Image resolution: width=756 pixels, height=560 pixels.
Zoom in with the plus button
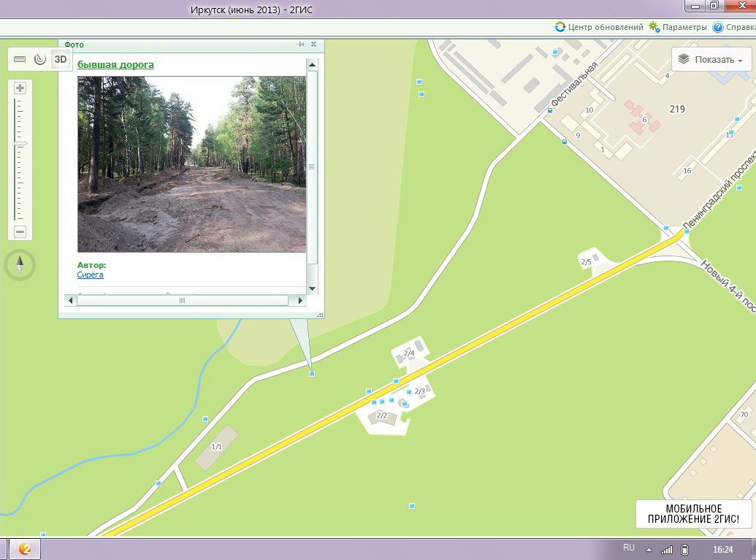(20, 88)
